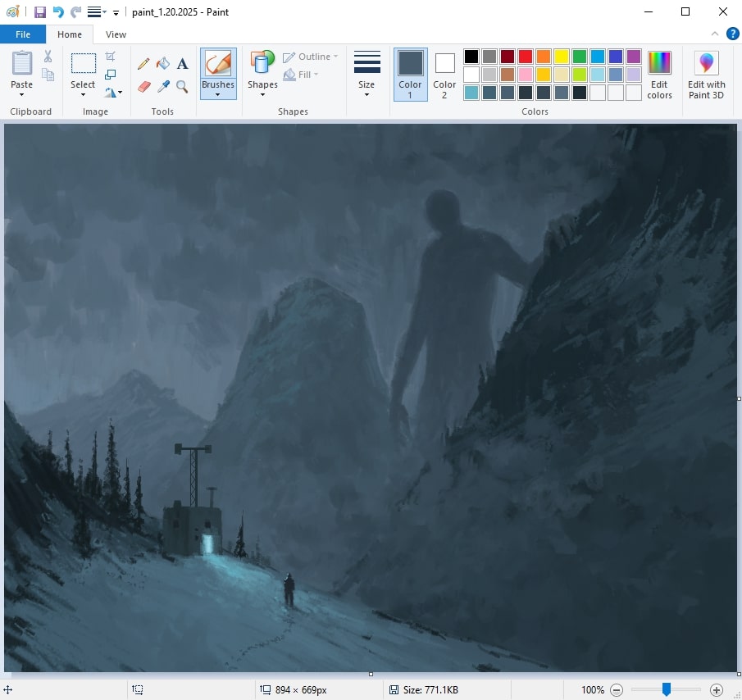Click the Edit colors button

pos(659,74)
